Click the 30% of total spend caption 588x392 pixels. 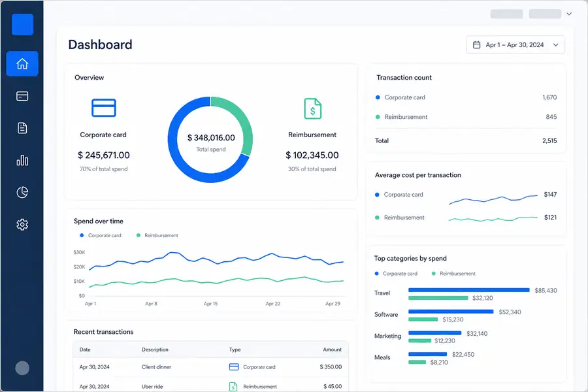[x=312, y=169]
